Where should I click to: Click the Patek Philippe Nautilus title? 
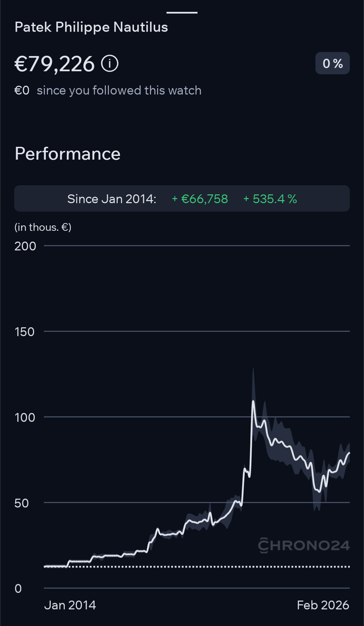pyautogui.click(x=91, y=27)
